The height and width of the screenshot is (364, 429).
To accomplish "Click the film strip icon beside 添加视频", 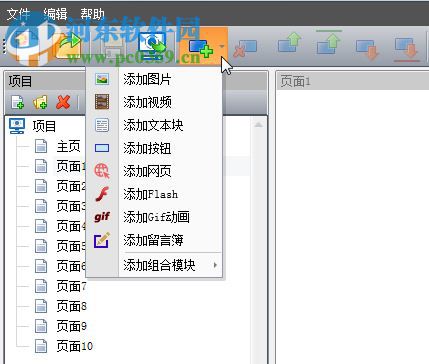I will tap(102, 102).
